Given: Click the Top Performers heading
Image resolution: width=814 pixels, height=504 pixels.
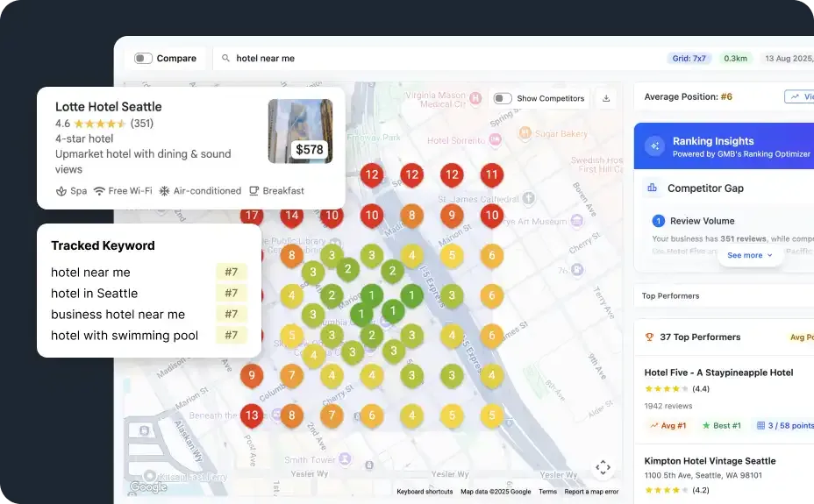Looking at the screenshot, I should click(670, 295).
